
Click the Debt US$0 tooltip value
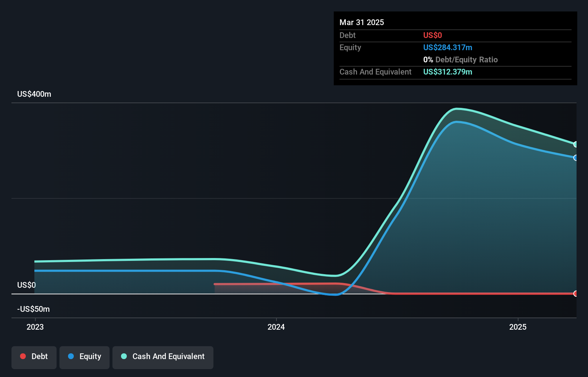click(x=433, y=35)
